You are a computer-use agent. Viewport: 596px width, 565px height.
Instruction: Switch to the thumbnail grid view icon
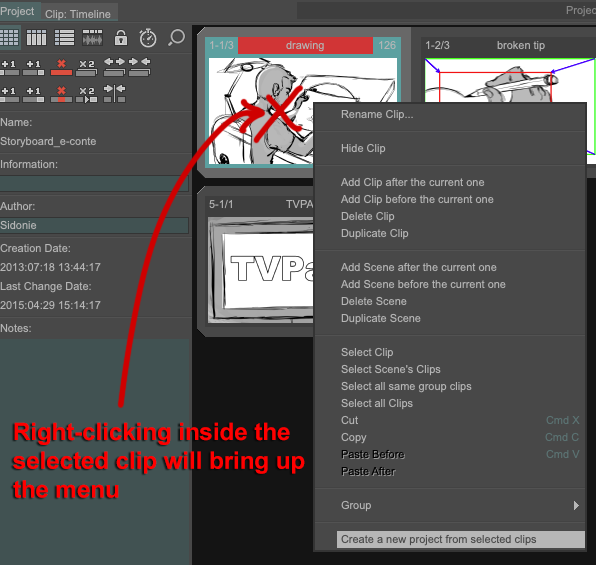(x=9, y=38)
